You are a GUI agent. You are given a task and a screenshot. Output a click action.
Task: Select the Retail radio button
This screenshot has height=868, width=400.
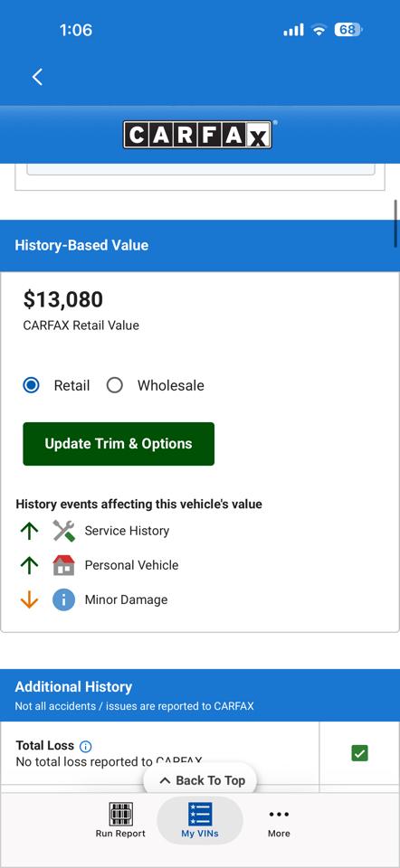(x=31, y=385)
